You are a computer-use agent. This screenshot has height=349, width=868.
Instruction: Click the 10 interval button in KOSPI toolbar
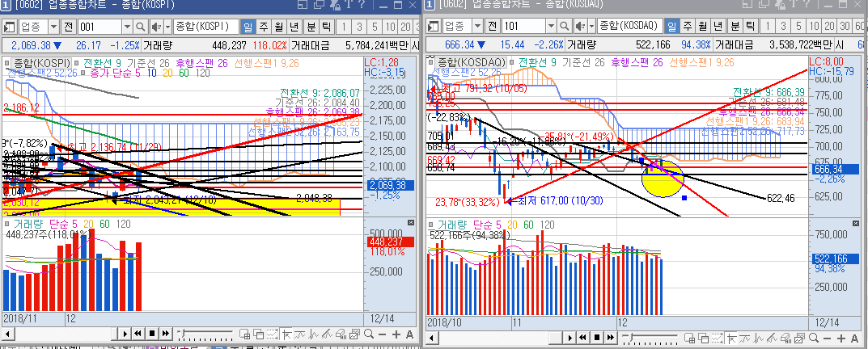pyautogui.click(x=392, y=27)
